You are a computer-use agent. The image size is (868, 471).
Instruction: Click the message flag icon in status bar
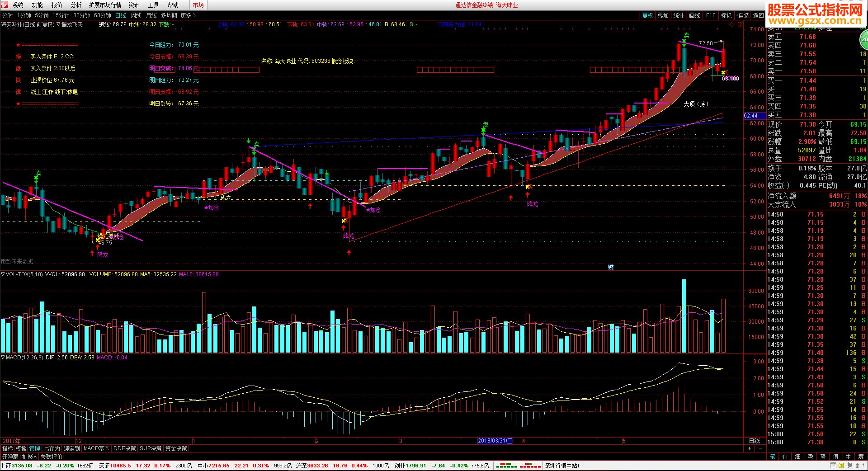pos(849,466)
